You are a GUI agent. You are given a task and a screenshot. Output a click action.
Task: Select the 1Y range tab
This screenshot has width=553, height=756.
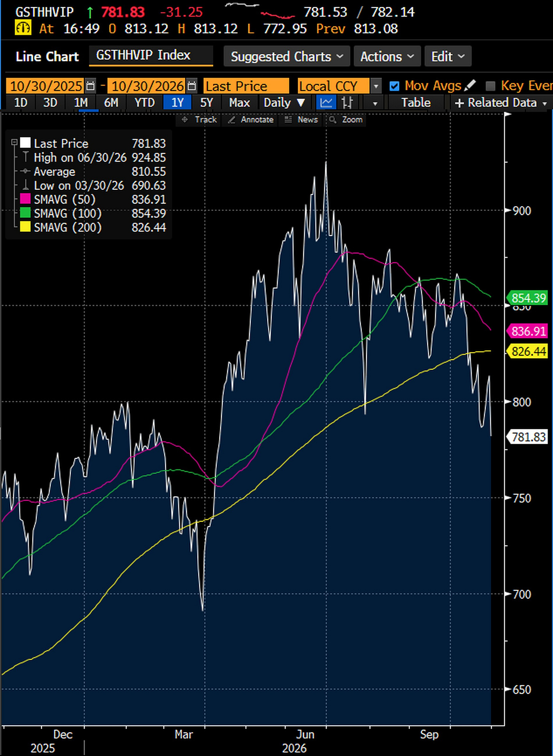tap(177, 103)
